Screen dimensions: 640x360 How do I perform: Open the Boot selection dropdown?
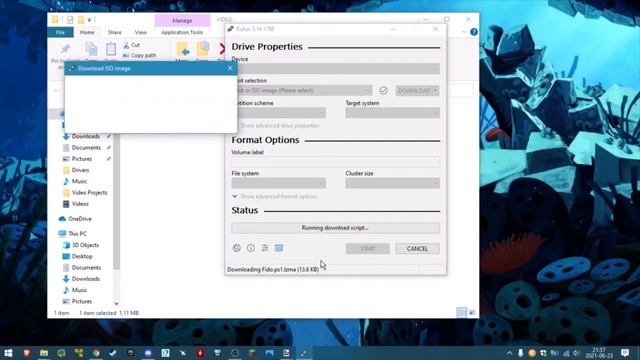(x=302, y=90)
